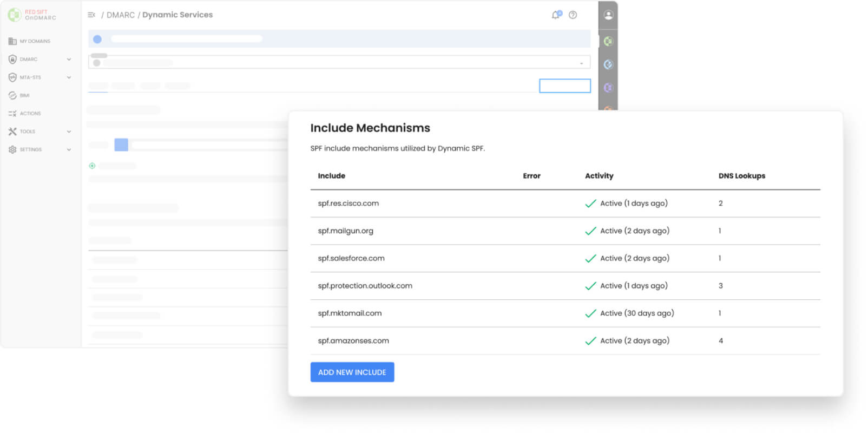868x433 pixels.
Task: Click the Error column header
Action: tap(532, 176)
